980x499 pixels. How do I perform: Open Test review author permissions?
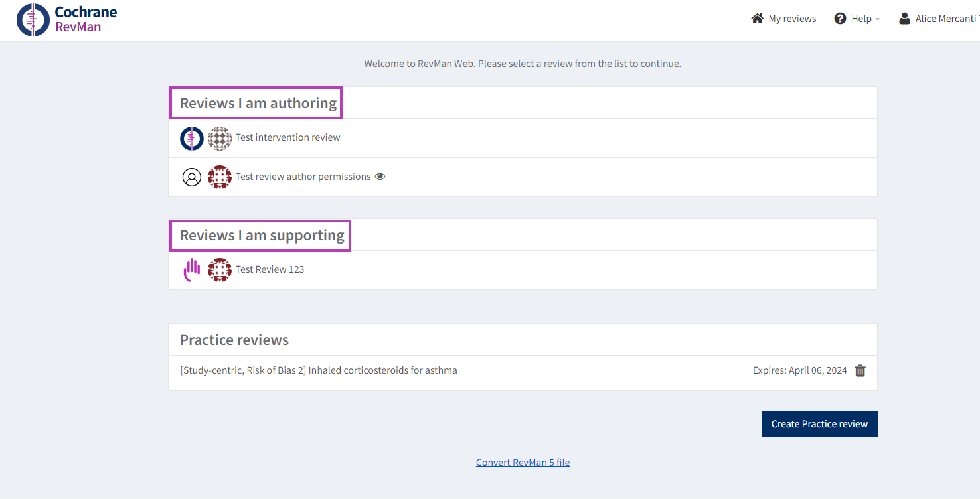[x=303, y=177]
